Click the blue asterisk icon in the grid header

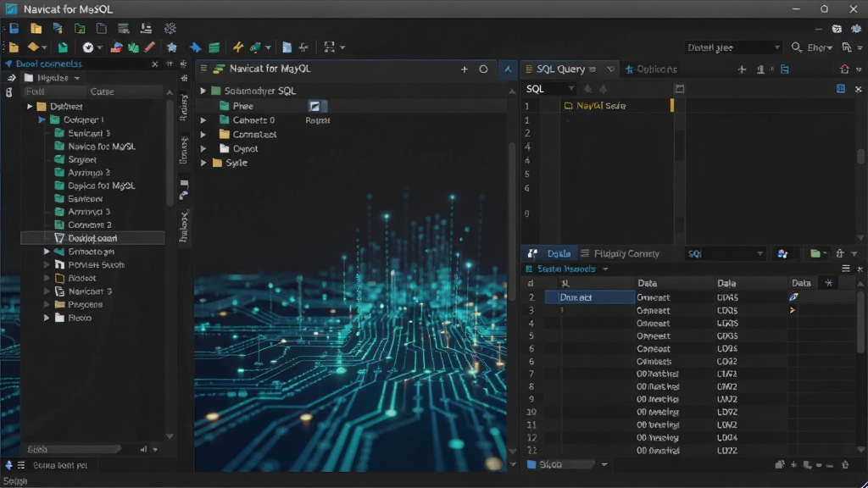click(829, 283)
